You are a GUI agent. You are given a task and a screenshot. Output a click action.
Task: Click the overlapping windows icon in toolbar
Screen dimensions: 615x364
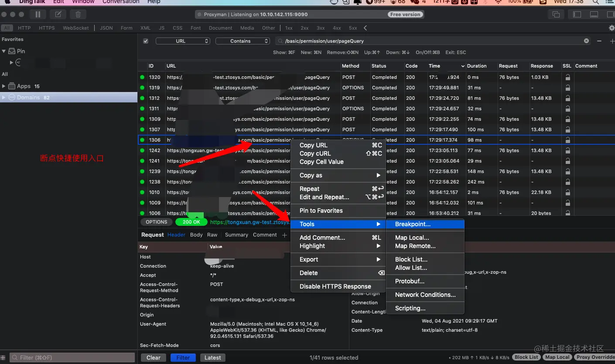tap(556, 14)
